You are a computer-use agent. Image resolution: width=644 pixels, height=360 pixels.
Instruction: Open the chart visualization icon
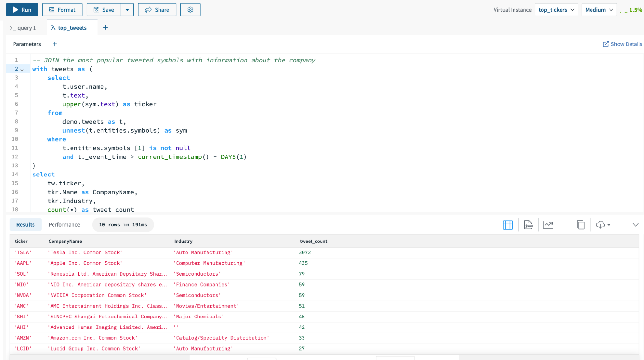pyautogui.click(x=548, y=225)
